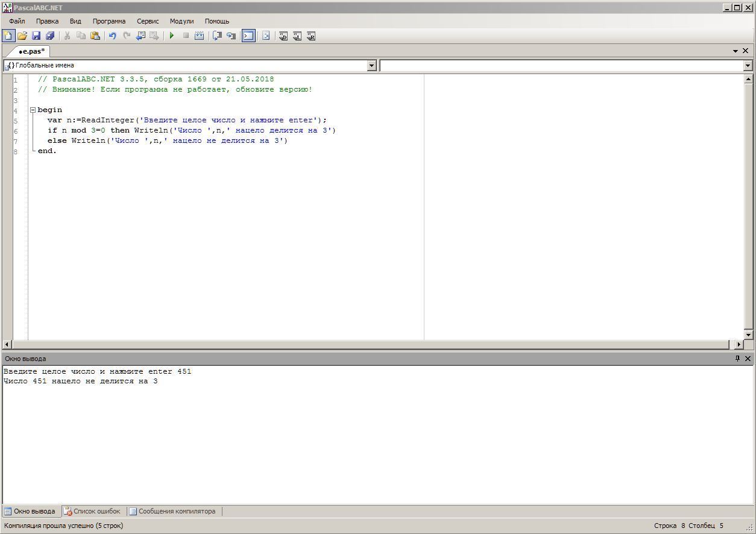Click the New file icon
The image size is (756, 534).
tap(8, 36)
